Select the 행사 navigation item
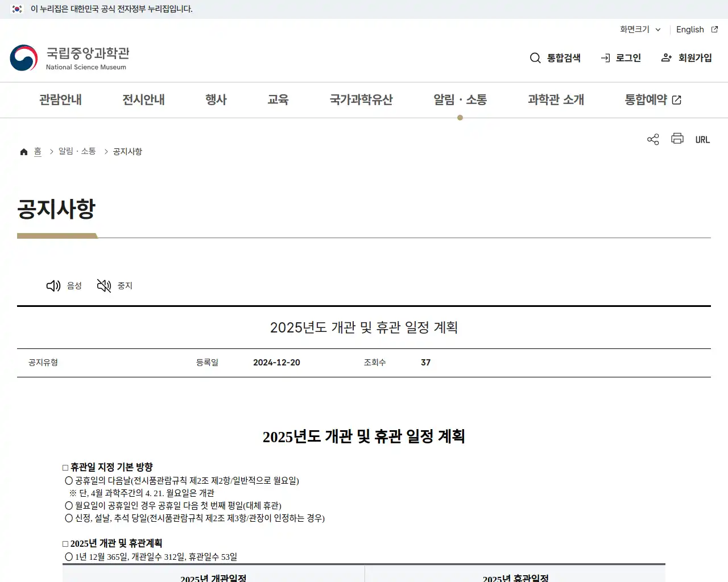Screen dimensions: 728x582 [x=216, y=99]
